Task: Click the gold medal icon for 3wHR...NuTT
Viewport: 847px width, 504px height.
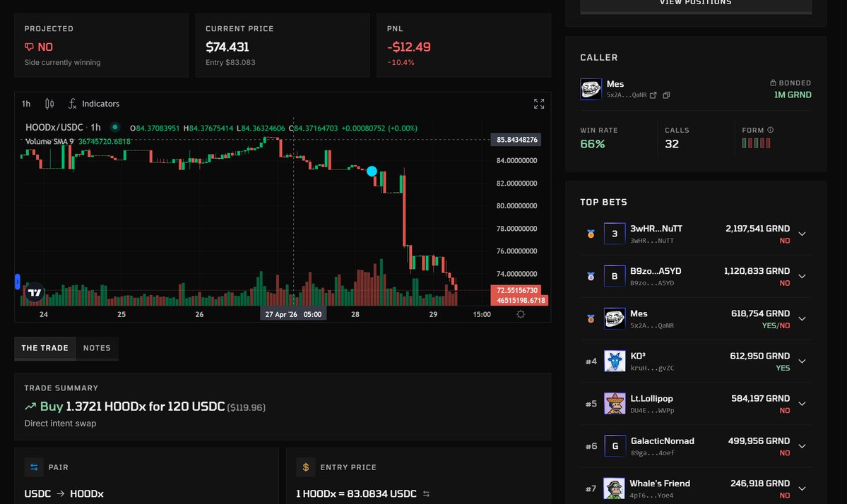Action: 591,234
